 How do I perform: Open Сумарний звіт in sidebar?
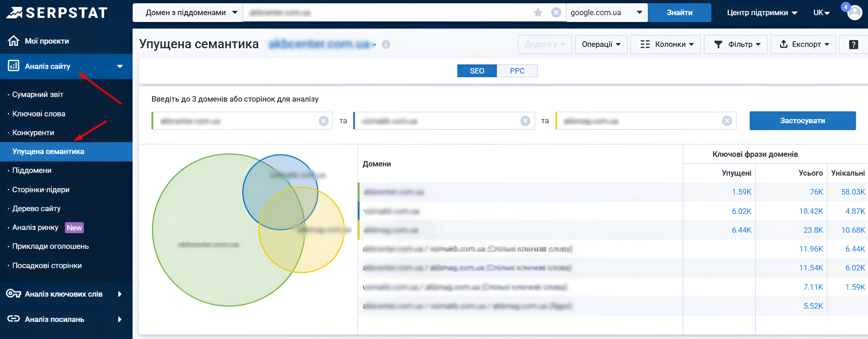click(x=38, y=94)
